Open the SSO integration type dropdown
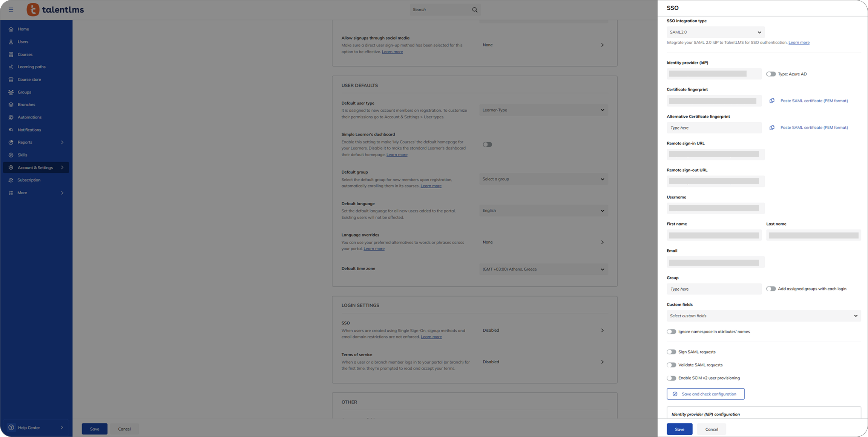 pyautogui.click(x=715, y=32)
